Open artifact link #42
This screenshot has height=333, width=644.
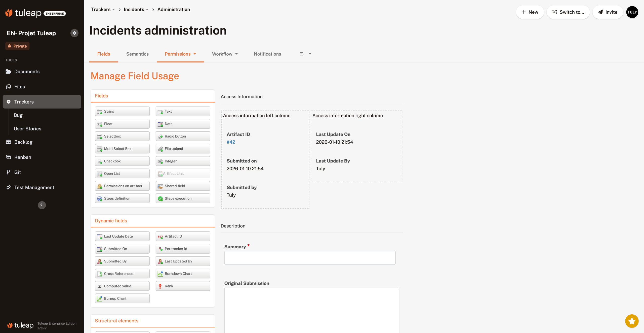[x=231, y=142]
